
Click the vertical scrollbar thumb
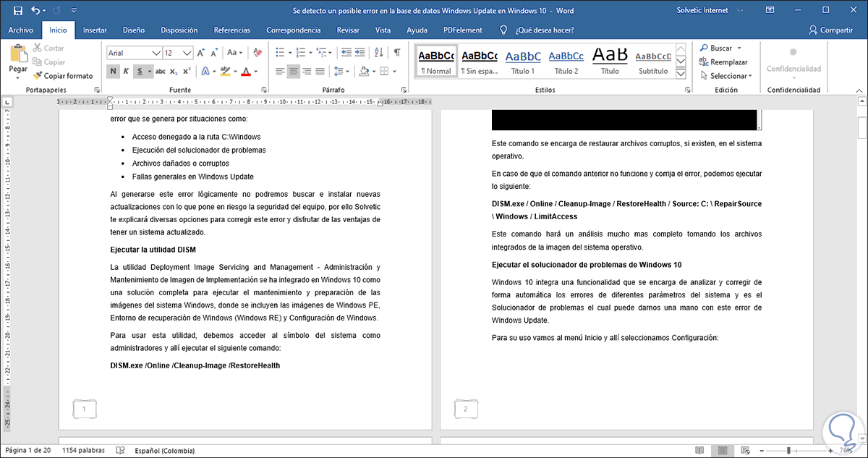click(861, 127)
